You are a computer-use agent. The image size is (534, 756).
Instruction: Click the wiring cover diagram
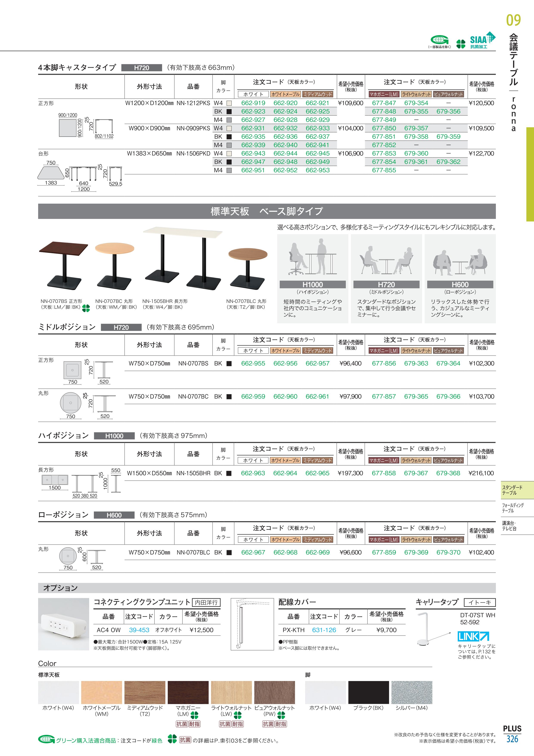[x=252, y=624]
